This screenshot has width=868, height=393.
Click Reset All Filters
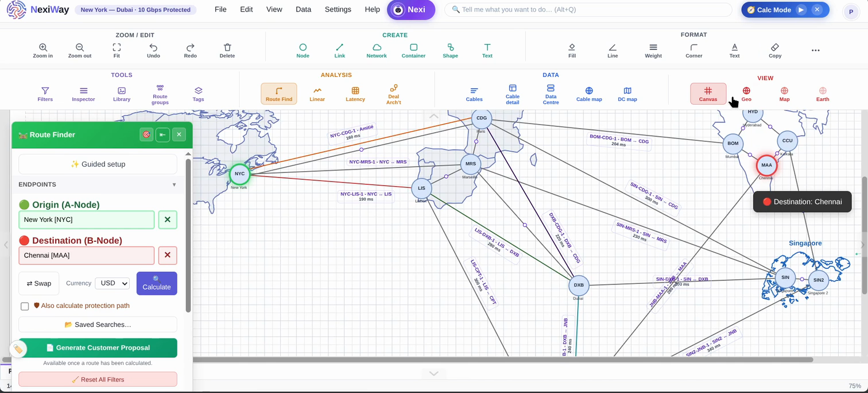click(x=98, y=379)
